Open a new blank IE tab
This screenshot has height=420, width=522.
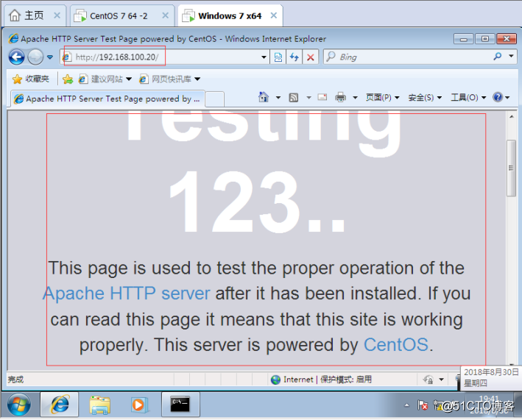[x=214, y=99]
